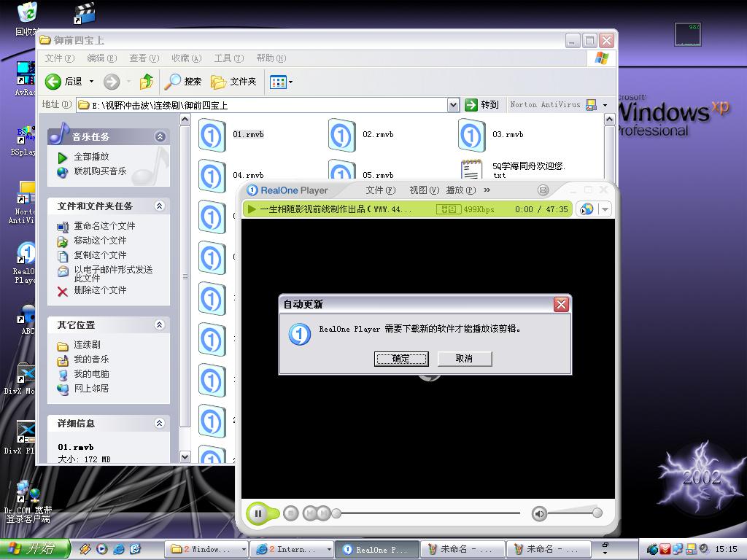Image resolution: width=747 pixels, height=560 pixels.
Task: Open View (查看) menu in Explorer
Action: click(144, 58)
